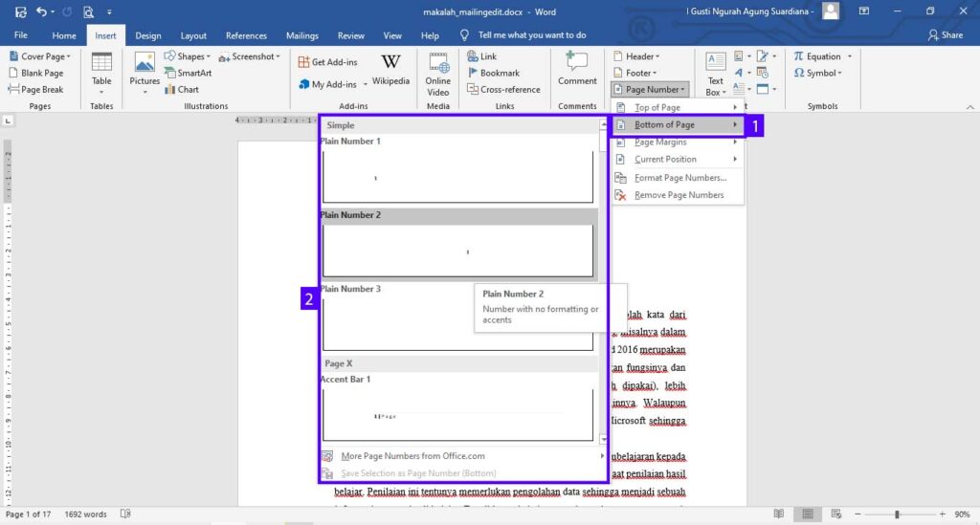Open the Current Position submenu

[678, 159]
